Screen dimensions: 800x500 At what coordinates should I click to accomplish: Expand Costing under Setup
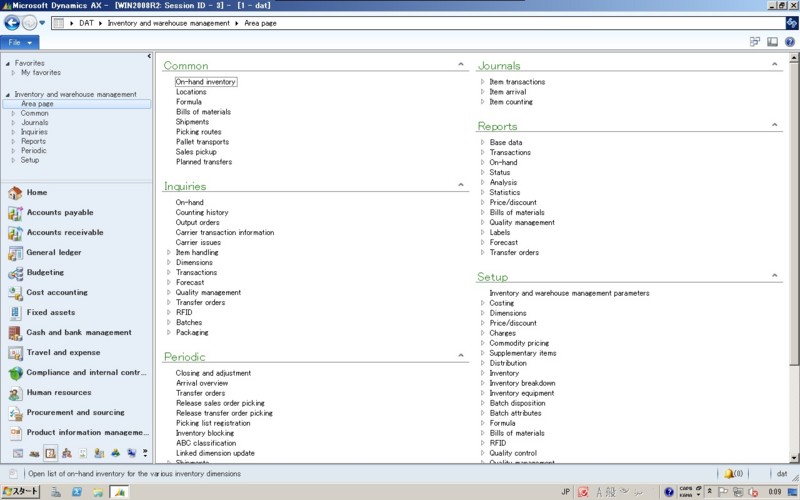(483, 303)
